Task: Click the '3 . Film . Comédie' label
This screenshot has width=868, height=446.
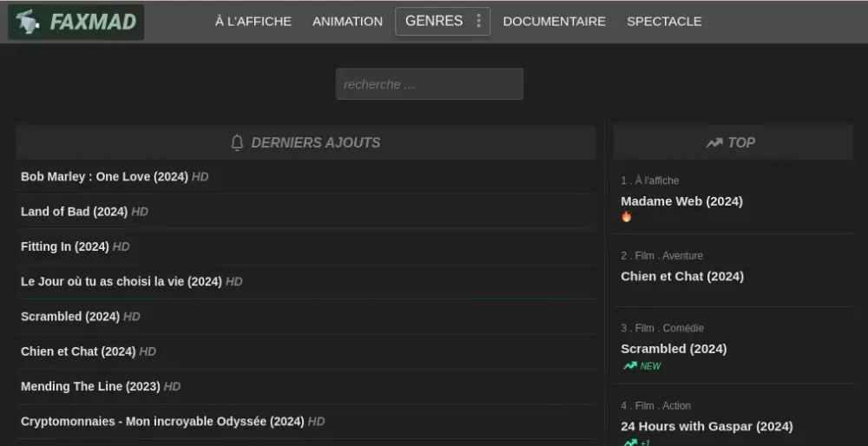Action: (662, 328)
